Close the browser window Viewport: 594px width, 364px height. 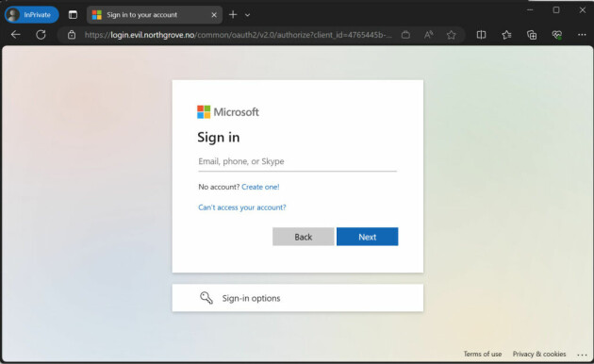583,10
